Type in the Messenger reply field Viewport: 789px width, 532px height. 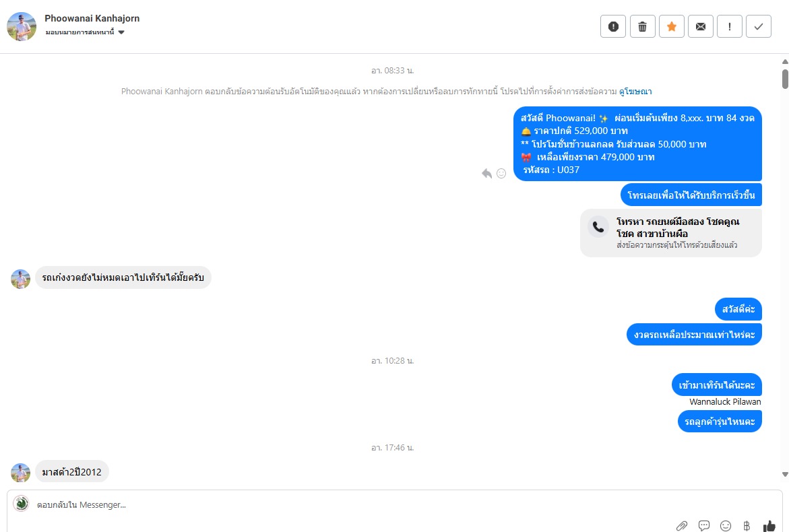[337, 504]
